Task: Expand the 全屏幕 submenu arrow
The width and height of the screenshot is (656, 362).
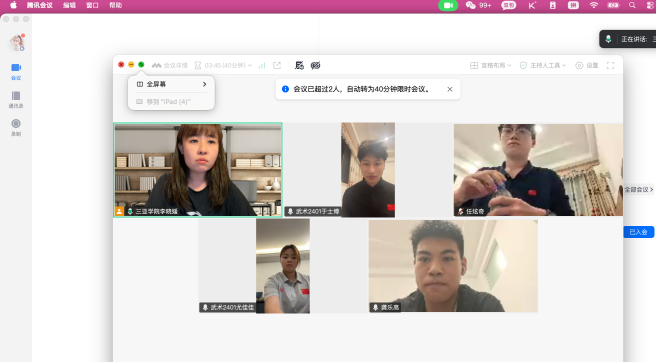Action: [205, 84]
